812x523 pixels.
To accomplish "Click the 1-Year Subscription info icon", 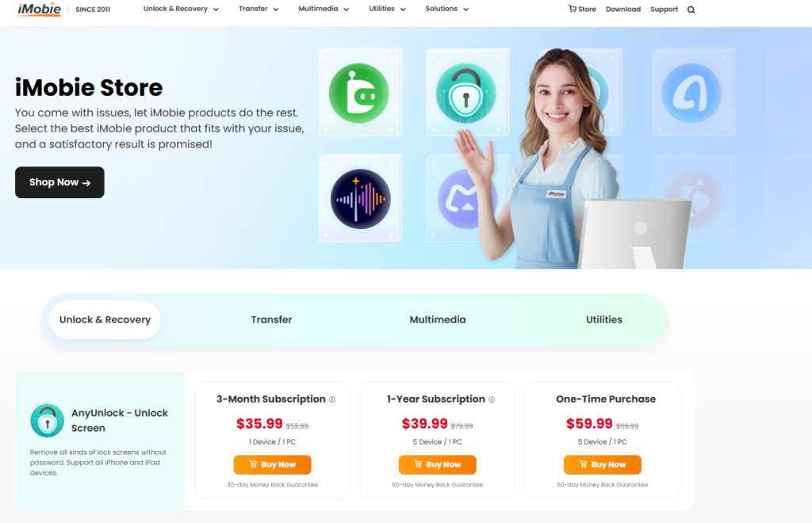I will pos(492,399).
